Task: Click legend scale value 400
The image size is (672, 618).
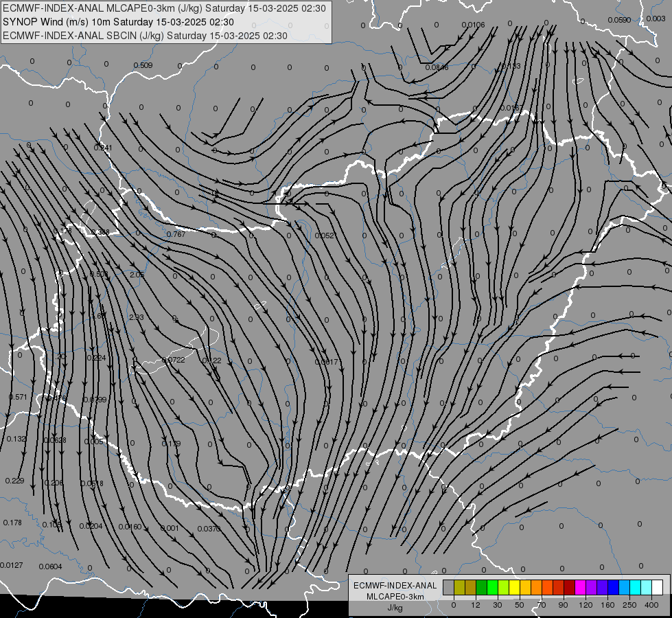Action: (x=651, y=605)
